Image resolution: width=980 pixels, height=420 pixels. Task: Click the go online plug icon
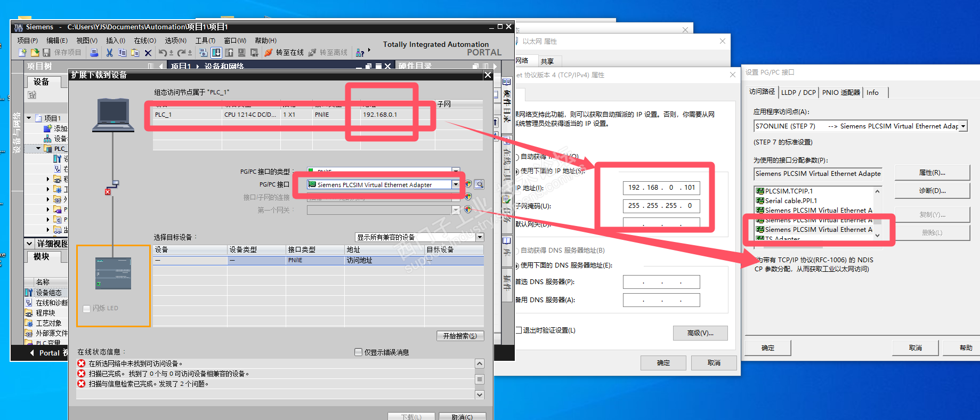tap(269, 52)
